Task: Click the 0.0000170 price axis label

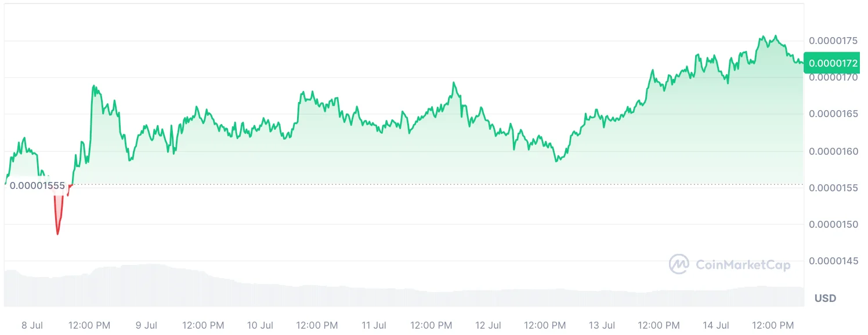Action: pyautogui.click(x=833, y=77)
